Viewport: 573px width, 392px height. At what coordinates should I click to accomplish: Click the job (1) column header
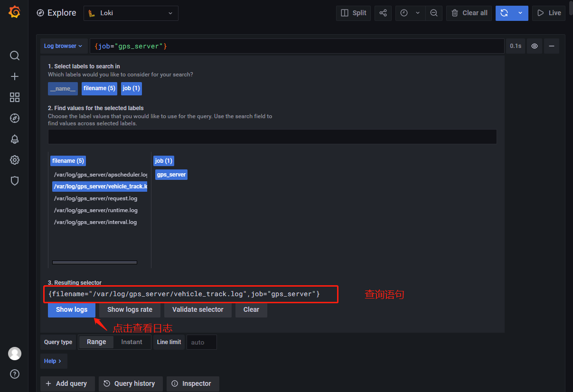(x=164, y=161)
